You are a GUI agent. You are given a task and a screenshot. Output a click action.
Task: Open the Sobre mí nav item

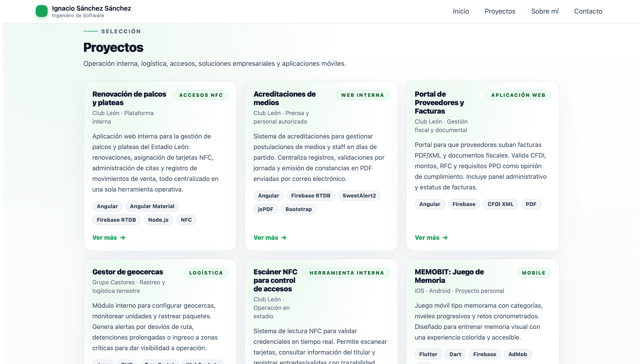[x=545, y=11]
